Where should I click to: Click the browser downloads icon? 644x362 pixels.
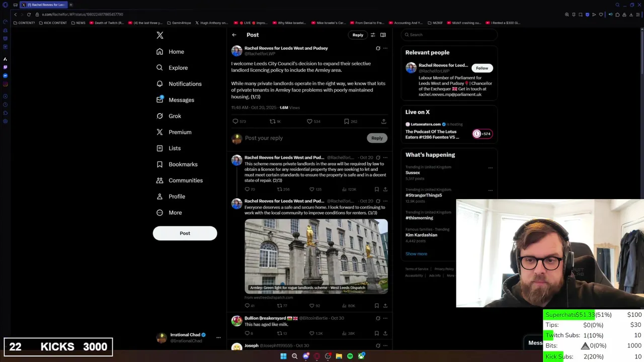[632, 15]
